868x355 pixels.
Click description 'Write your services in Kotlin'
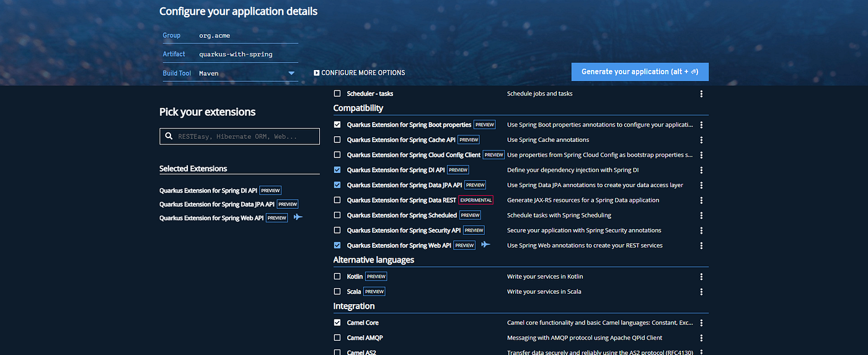tap(545, 276)
